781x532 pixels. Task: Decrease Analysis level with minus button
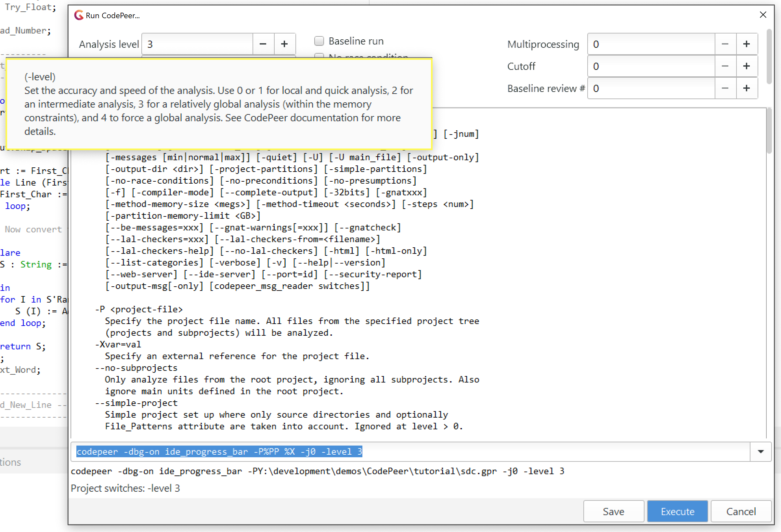point(263,44)
